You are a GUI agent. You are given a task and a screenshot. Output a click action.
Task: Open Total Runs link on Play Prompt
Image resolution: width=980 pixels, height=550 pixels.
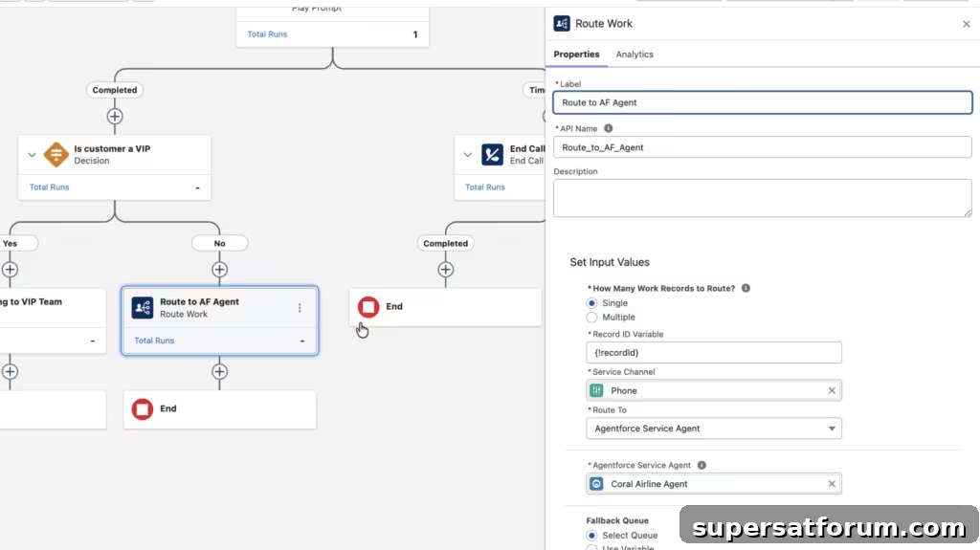[267, 34]
